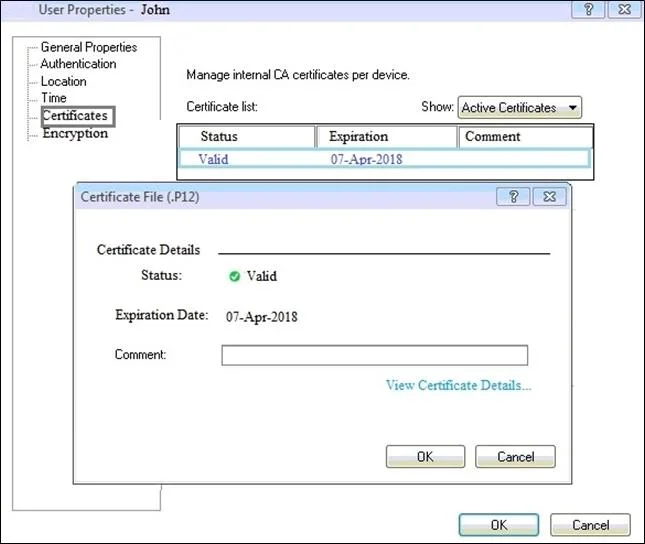
Task: Close the User Properties window
Action: pos(624,9)
